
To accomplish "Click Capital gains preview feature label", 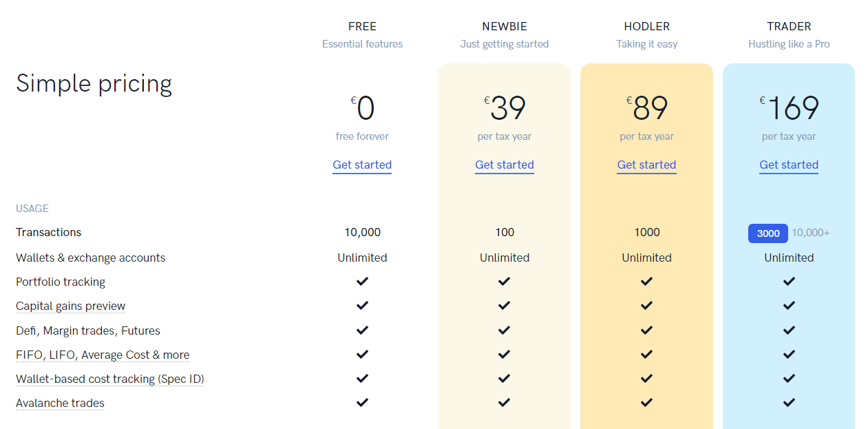I will 71,306.
